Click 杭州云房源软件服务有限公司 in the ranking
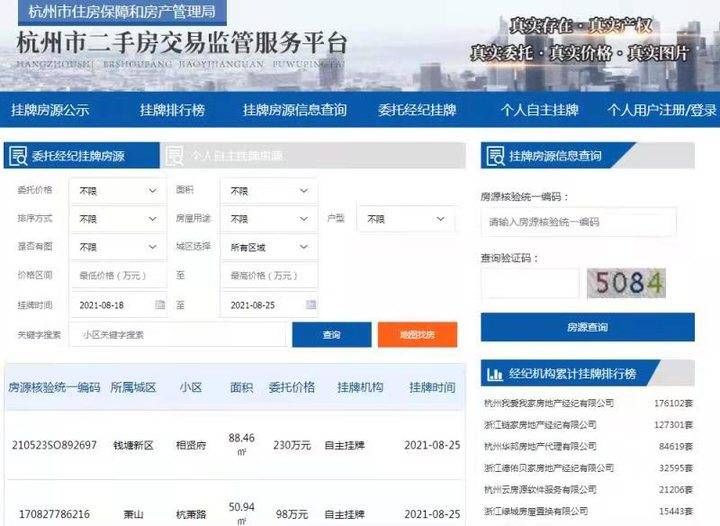 click(540, 489)
